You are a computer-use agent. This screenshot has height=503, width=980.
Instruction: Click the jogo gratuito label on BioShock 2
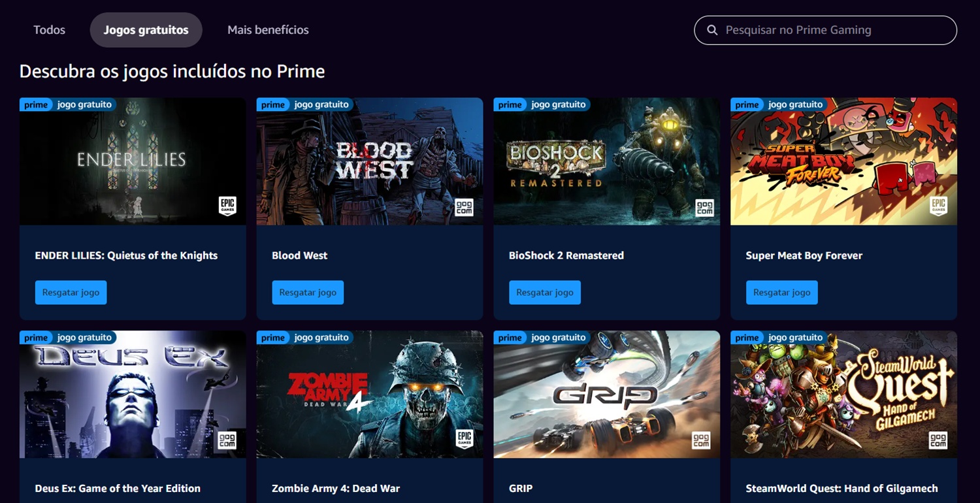[559, 105]
